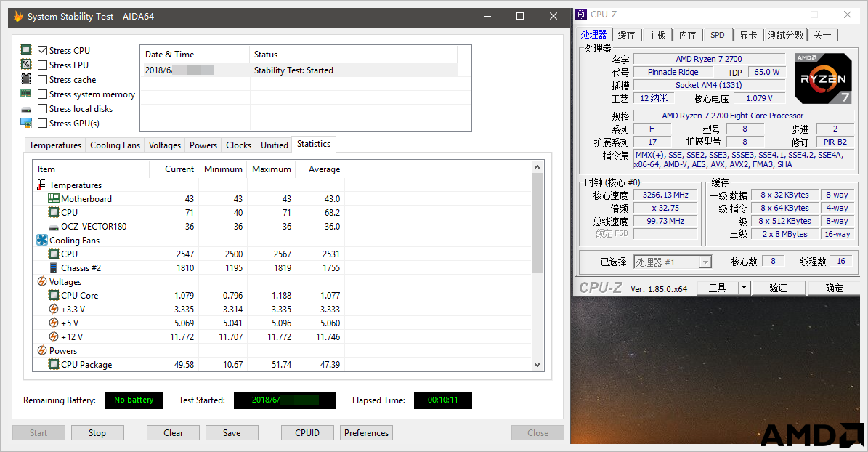Click the statistics list vertical scrollbar thumb
The image size is (868, 452).
(536, 222)
